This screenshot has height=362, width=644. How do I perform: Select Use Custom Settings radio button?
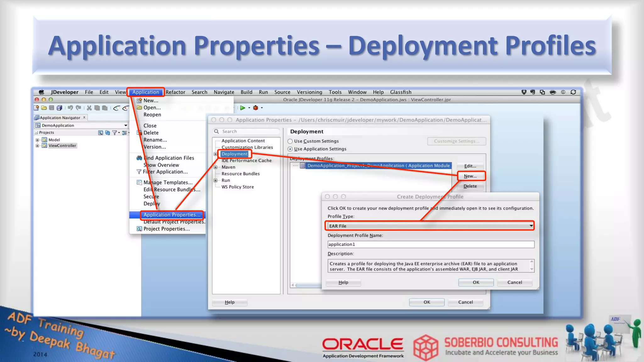point(290,141)
